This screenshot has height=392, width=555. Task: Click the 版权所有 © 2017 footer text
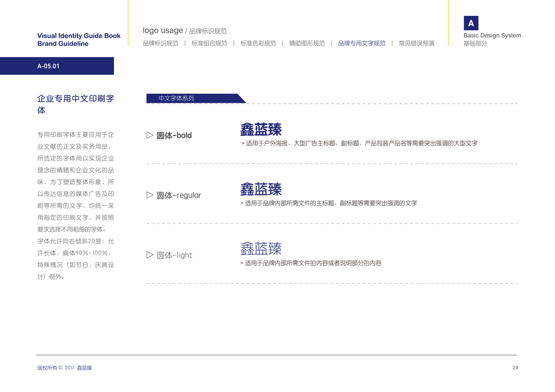pos(65,368)
